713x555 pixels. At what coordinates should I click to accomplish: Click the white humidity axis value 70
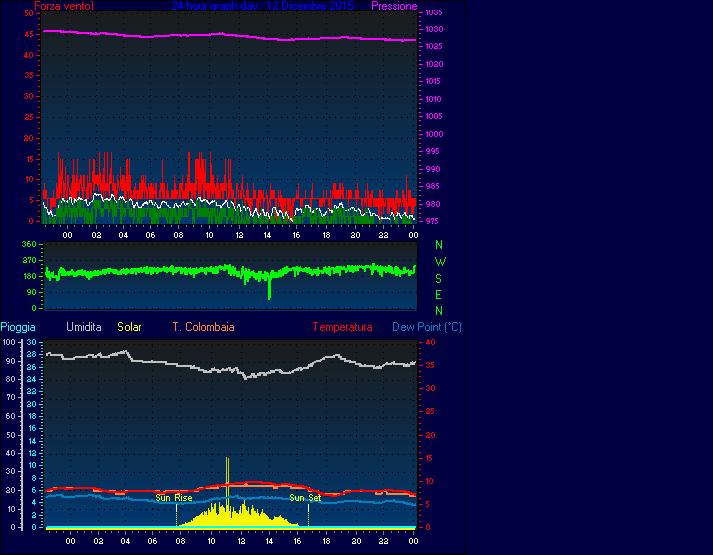coord(11,397)
